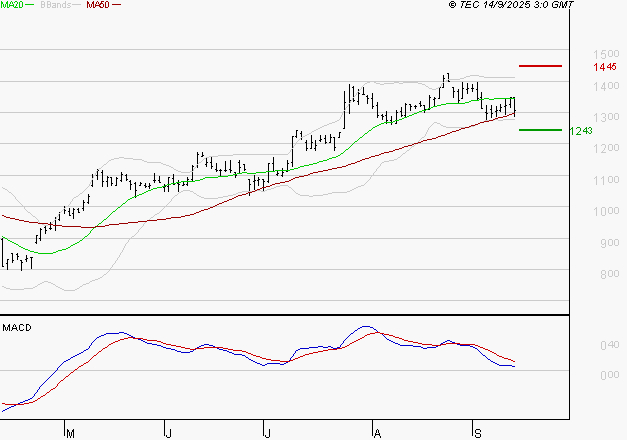The width and height of the screenshot is (627, 440).
Task: Click the MA50 legend label
Action: pos(98,5)
